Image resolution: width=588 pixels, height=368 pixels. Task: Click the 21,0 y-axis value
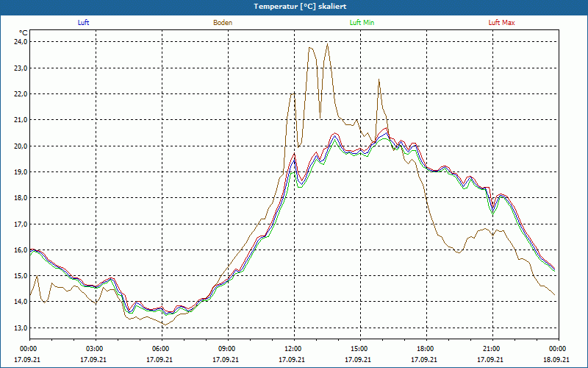[x=21, y=120]
